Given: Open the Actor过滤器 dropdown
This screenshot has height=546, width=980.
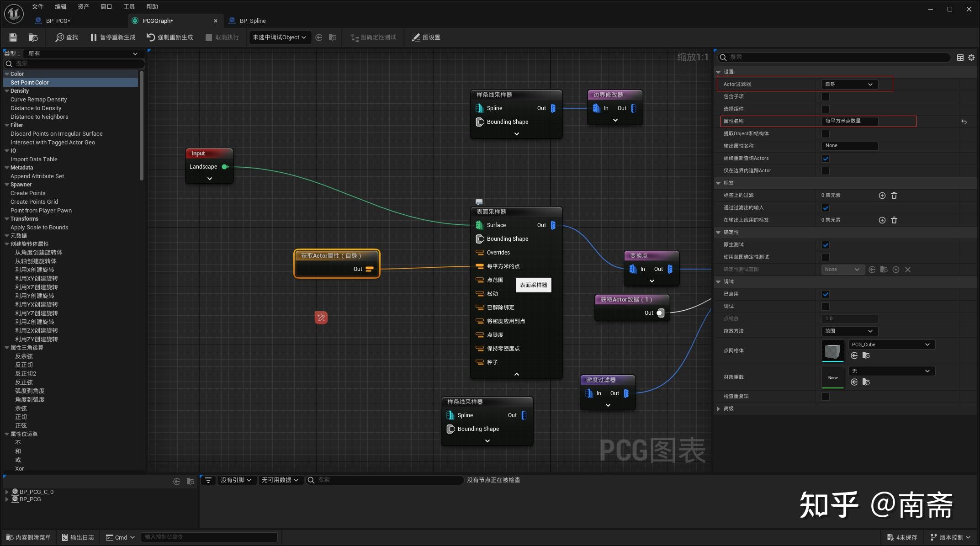Looking at the screenshot, I should [849, 85].
